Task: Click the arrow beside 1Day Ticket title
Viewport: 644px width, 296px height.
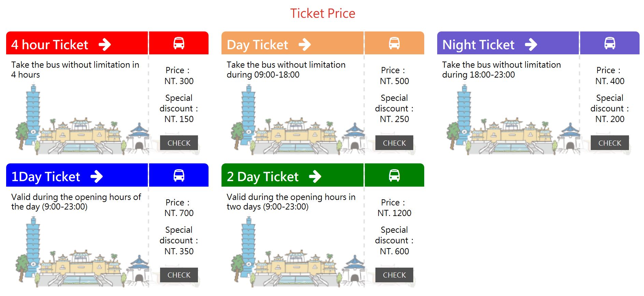Action: tap(97, 176)
